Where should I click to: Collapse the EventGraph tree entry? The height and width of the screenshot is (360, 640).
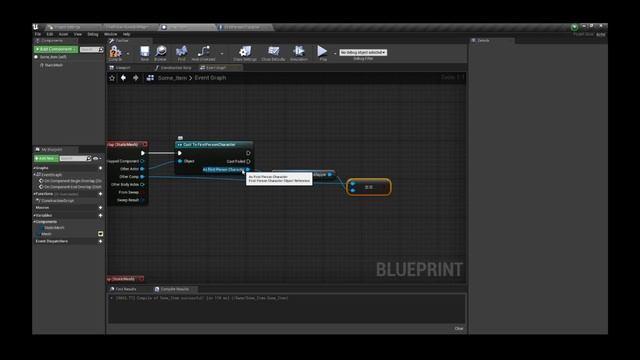pyautogui.click(x=35, y=175)
